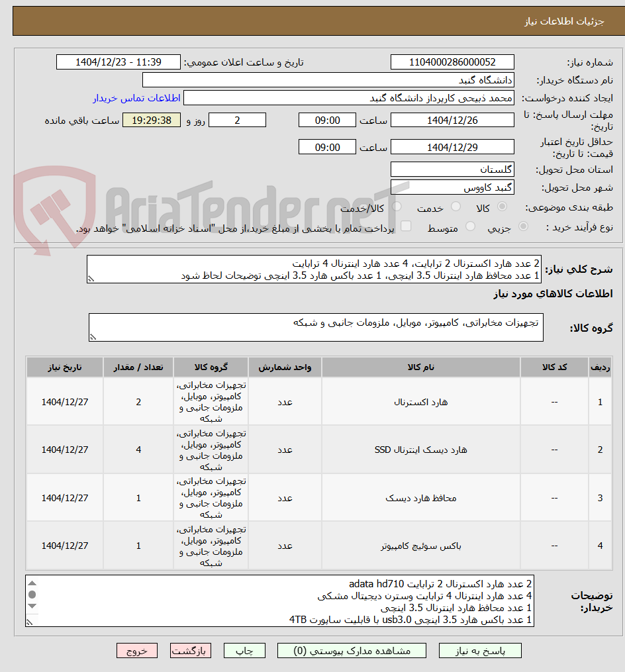Toggle the treasury bonds payment checkbox
This screenshot has height=672, width=625.
[x=405, y=226]
